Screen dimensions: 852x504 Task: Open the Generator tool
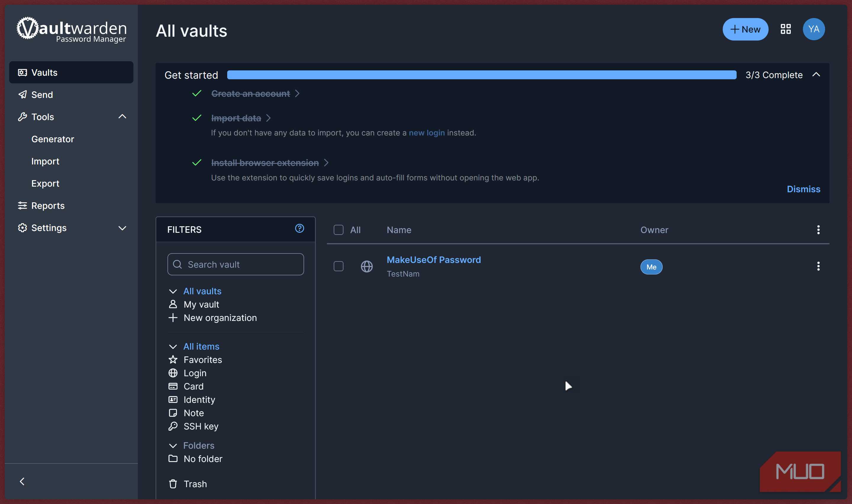(53, 139)
